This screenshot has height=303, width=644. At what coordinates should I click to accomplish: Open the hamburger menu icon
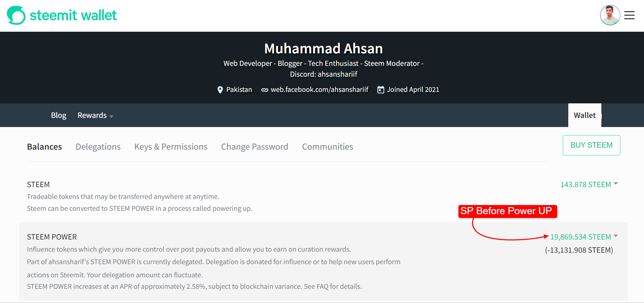point(629,15)
